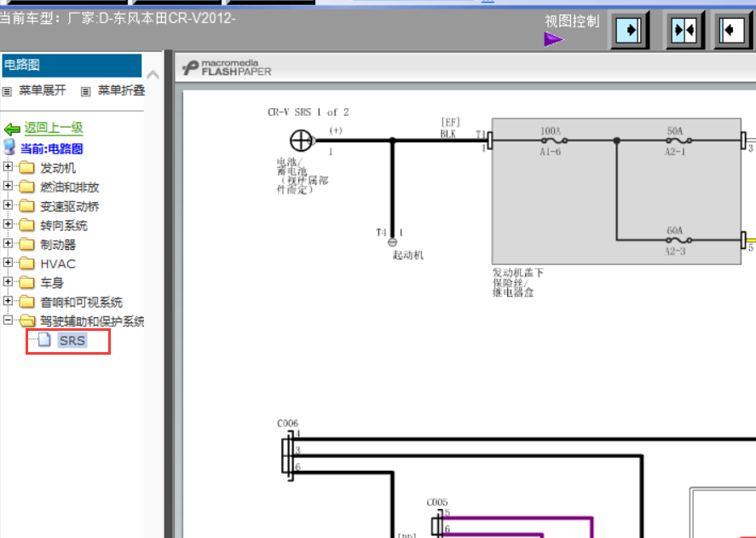Click the view control right-arrow panel button
Viewport: 756px width, 538px height.
[630, 30]
